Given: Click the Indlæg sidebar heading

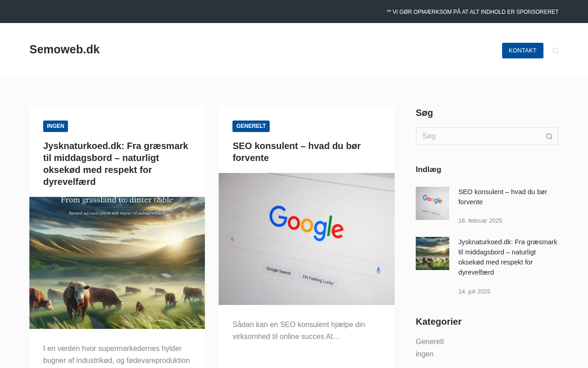Looking at the screenshot, I should click(x=429, y=169).
